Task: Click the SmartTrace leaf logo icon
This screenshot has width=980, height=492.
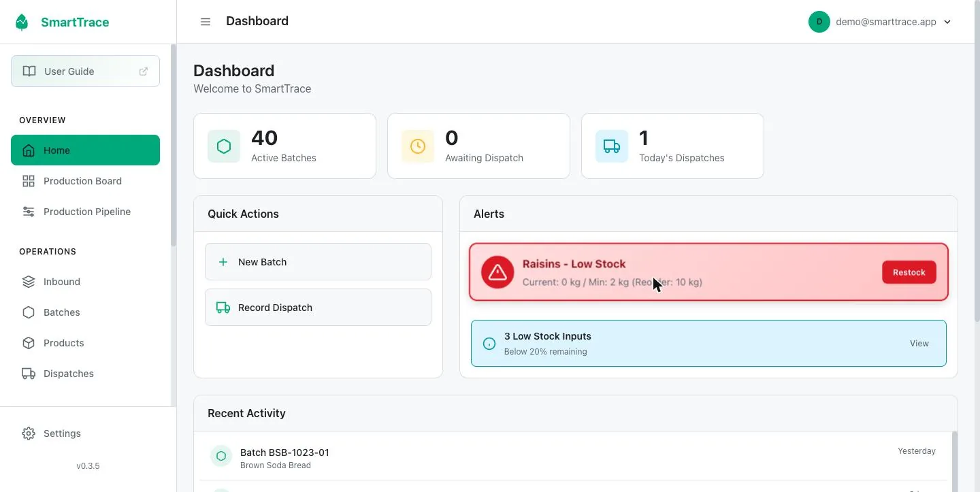Action: click(x=22, y=22)
